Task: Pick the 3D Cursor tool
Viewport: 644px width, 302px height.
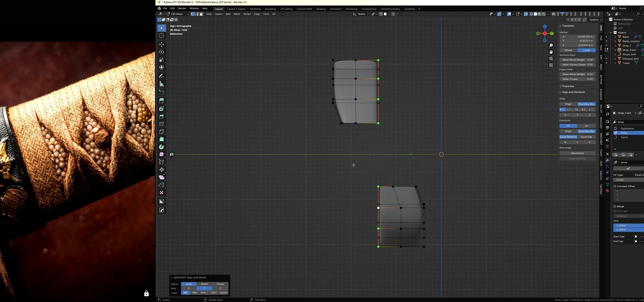Action: [x=161, y=36]
